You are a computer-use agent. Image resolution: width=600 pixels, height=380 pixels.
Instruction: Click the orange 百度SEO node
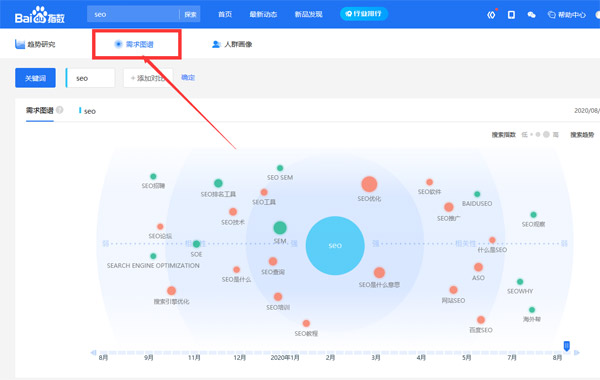(481, 320)
